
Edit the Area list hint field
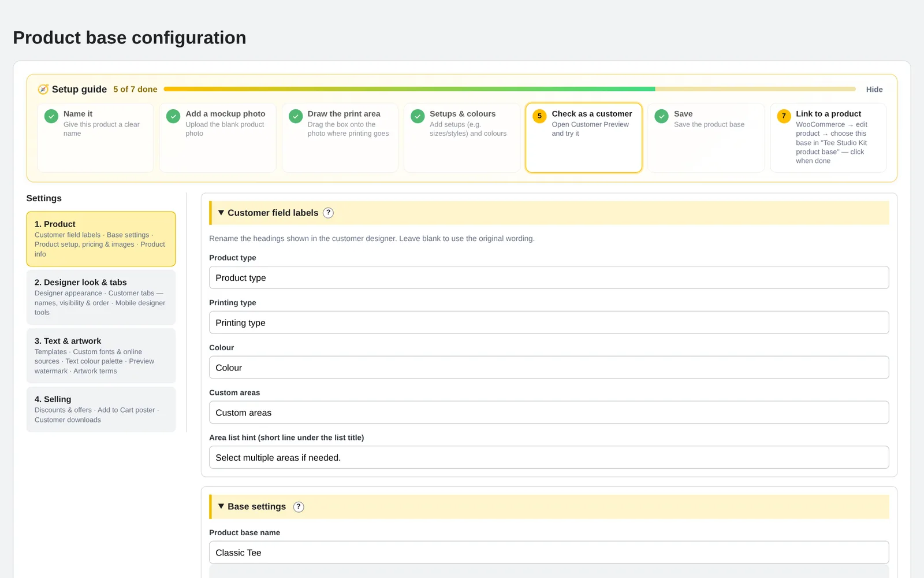click(x=549, y=457)
